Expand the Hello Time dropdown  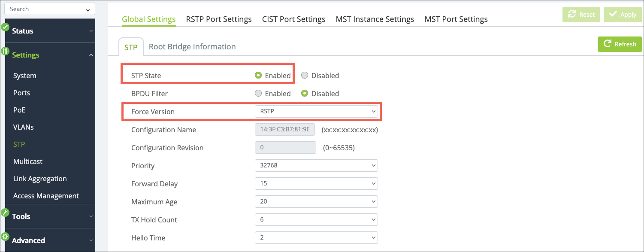316,238
